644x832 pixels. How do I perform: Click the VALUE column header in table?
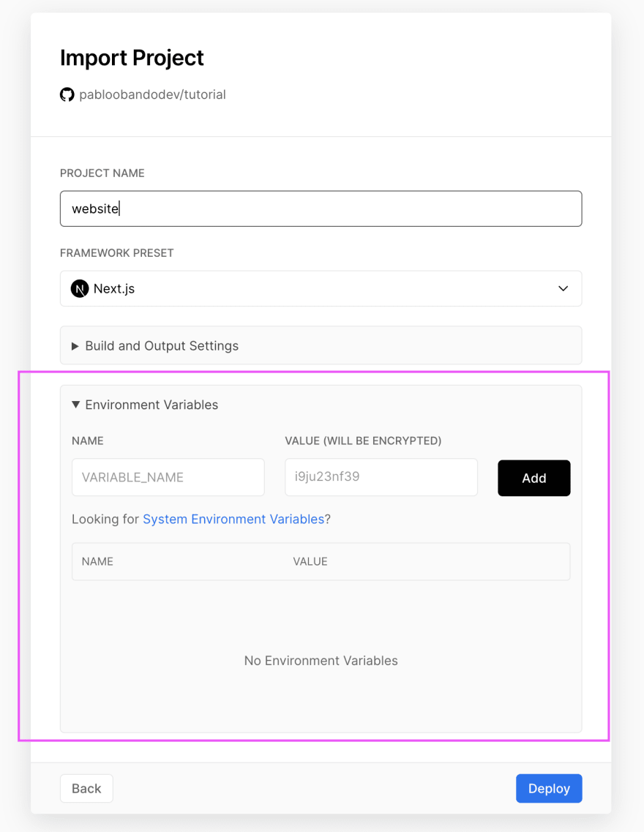coord(310,561)
